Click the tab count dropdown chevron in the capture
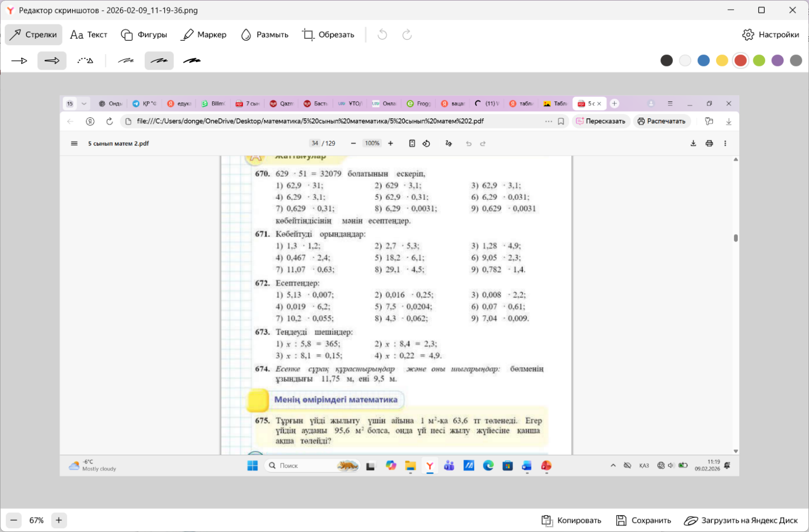 click(84, 104)
